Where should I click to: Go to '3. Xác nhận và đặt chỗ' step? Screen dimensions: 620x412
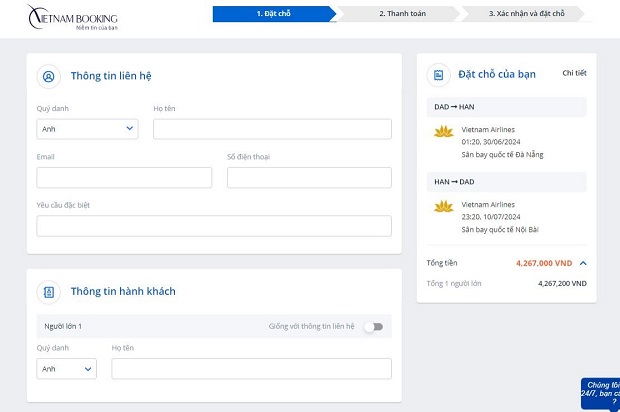[x=526, y=14]
